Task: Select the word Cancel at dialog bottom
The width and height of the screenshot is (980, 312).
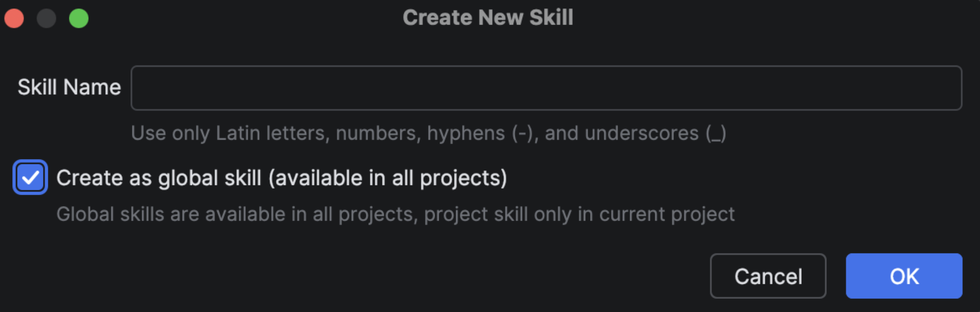Action: 768,276
